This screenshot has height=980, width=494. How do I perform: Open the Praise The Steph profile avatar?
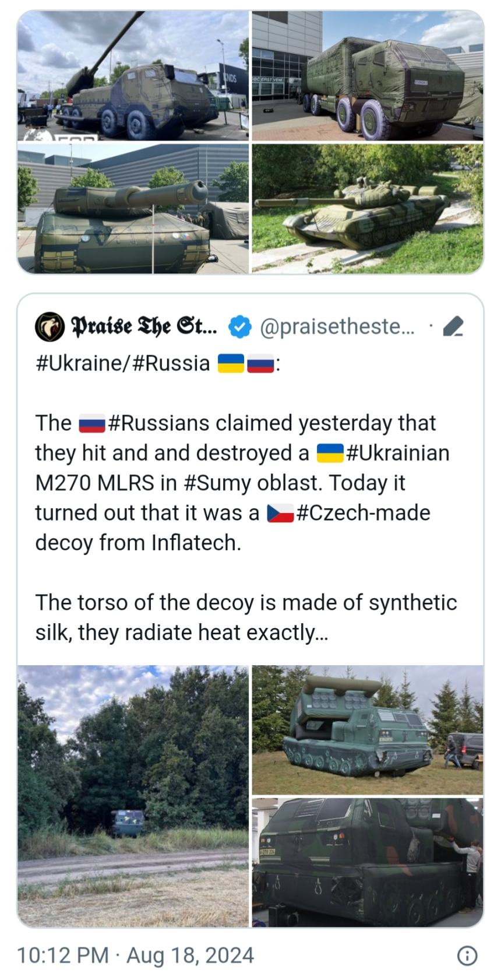pyautogui.click(x=50, y=328)
